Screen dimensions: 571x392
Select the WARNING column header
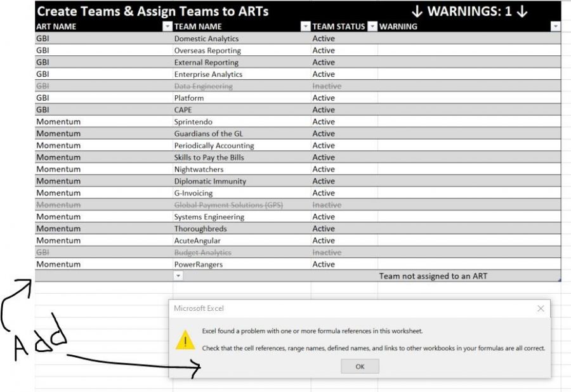tap(398, 27)
